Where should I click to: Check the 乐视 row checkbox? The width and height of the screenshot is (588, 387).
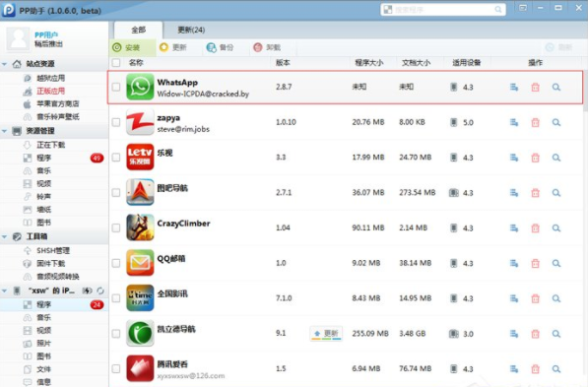[x=116, y=158]
